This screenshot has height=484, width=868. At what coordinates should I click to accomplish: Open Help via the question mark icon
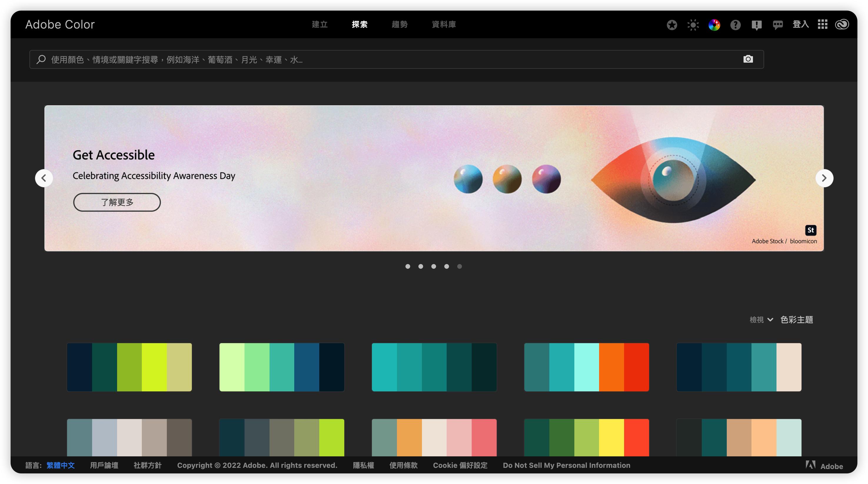click(x=736, y=24)
